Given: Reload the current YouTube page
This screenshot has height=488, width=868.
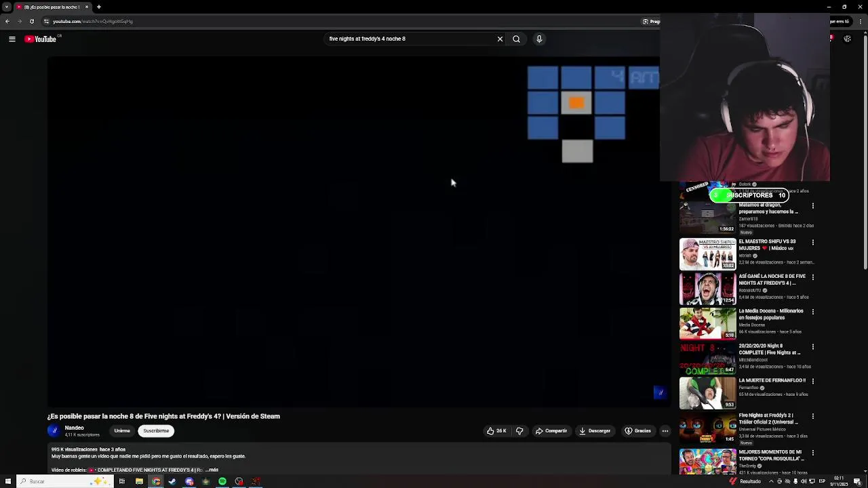Looking at the screenshot, I should coord(31,22).
